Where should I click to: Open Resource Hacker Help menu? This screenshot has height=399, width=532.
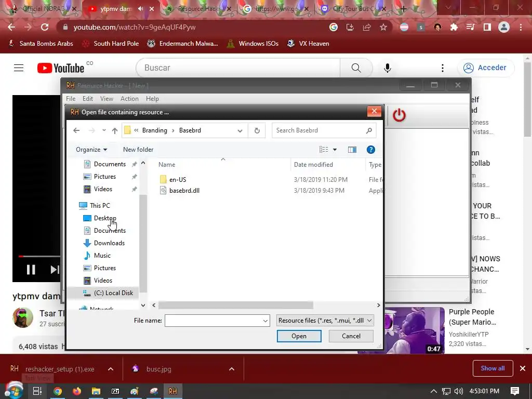(x=152, y=99)
